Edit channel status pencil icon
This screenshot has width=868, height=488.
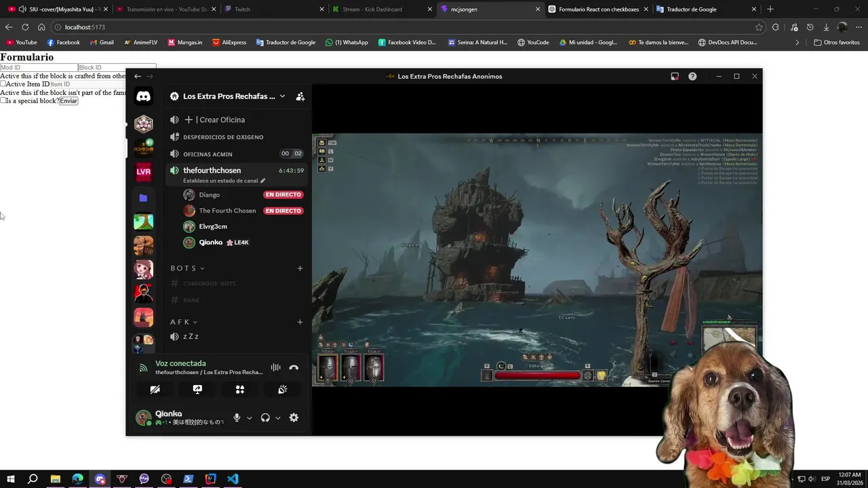click(x=263, y=181)
